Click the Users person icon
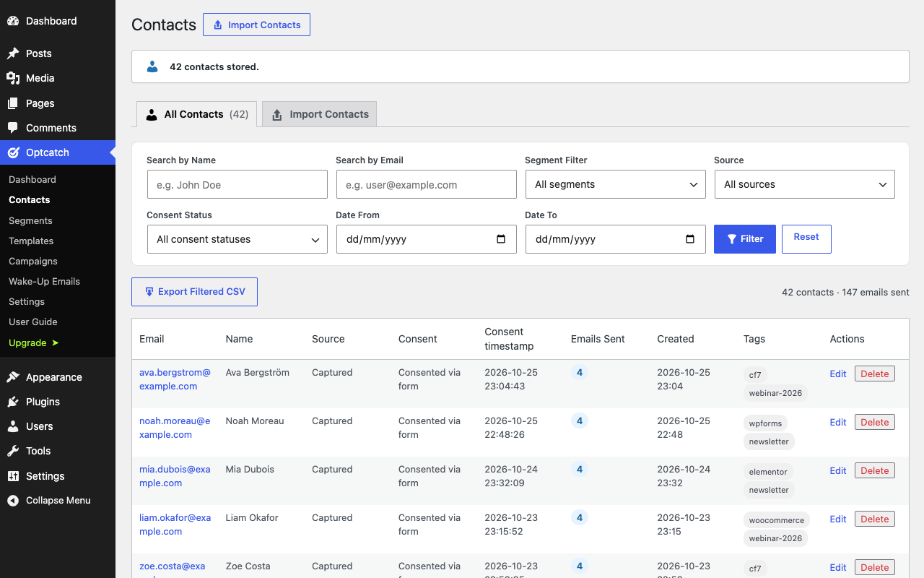Viewport: 924px width, 578px height. click(x=13, y=426)
